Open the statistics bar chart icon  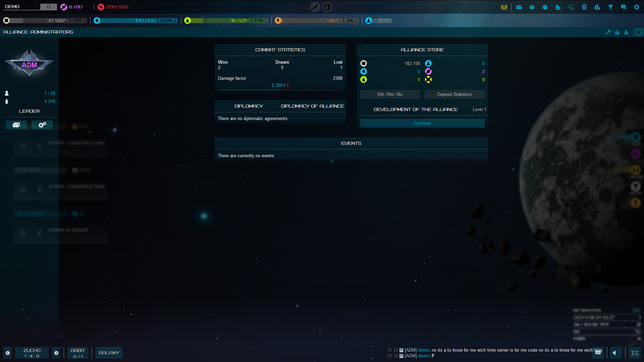point(597,7)
